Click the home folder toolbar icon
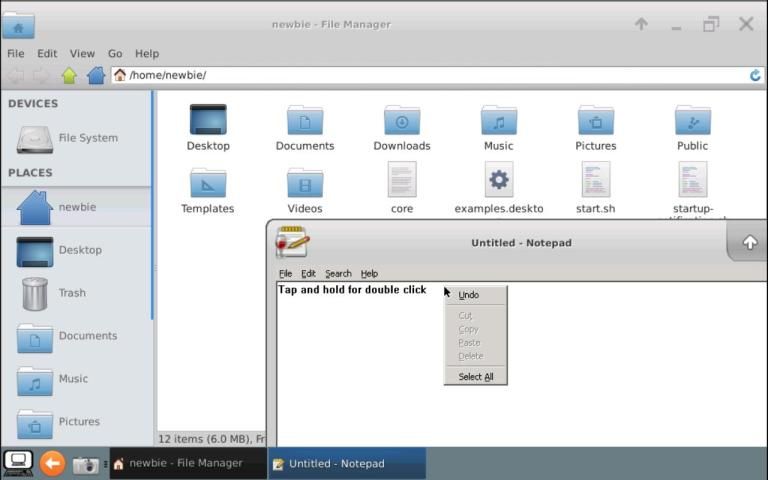Viewport: 768px width, 480px height. (96, 75)
